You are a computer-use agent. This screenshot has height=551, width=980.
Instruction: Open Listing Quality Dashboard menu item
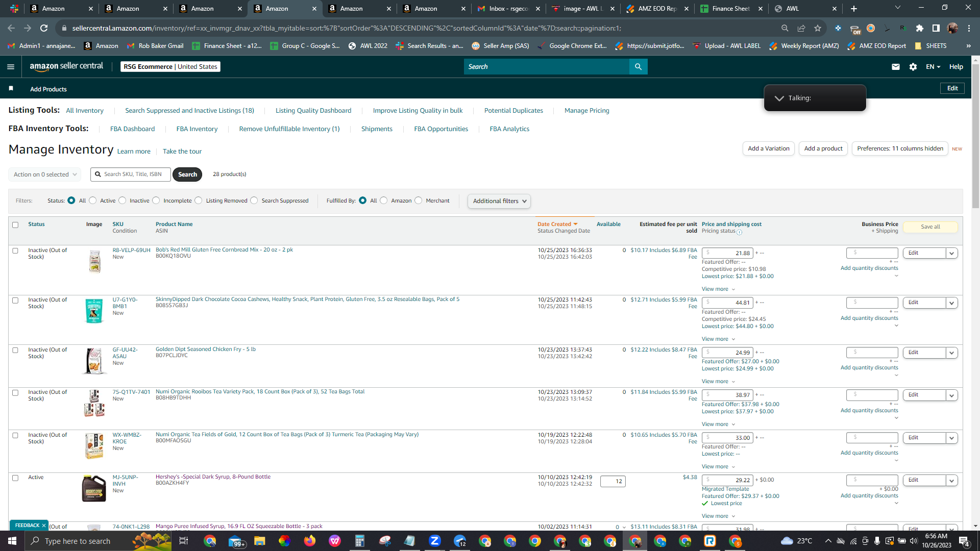pyautogui.click(x=313, y=111)
